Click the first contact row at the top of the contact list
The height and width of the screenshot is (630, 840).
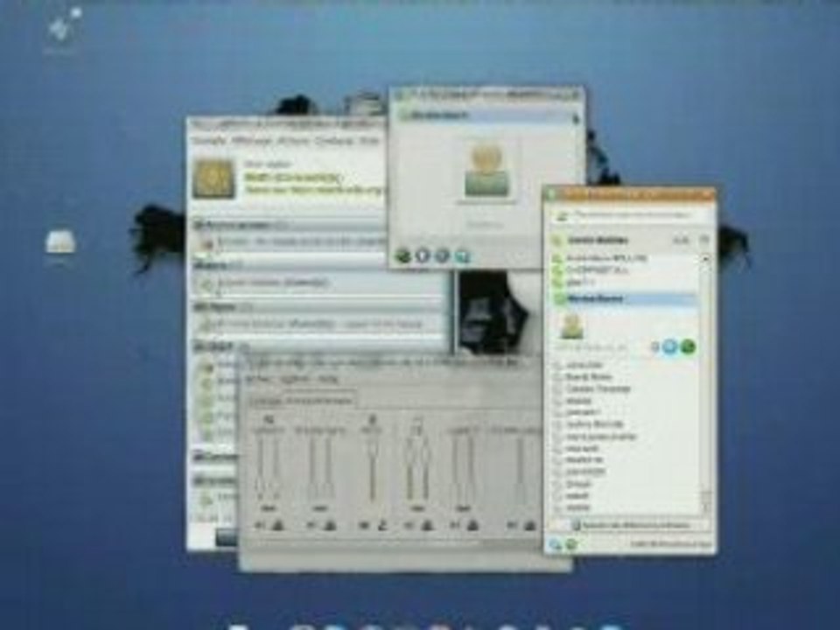point(625,258)
